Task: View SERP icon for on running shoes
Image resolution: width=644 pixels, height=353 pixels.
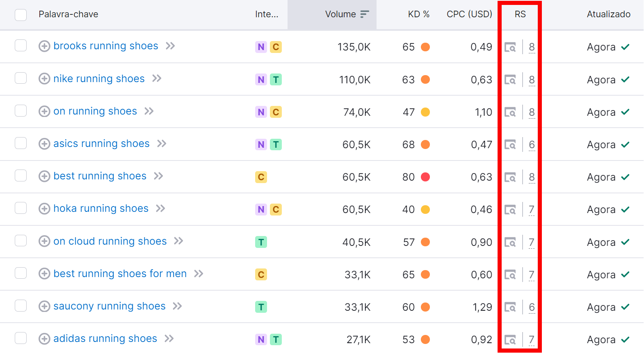Action: point(510,112)
